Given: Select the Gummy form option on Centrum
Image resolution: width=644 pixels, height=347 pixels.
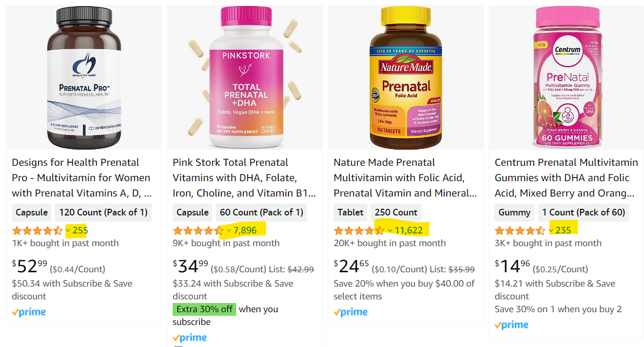Looking at the screenshot, I should coord(514,212).
